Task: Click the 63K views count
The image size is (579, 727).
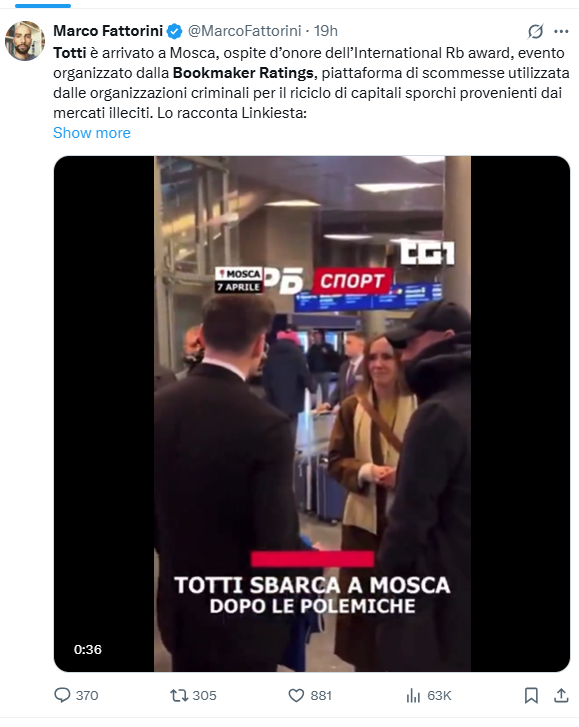Action: 439,695
